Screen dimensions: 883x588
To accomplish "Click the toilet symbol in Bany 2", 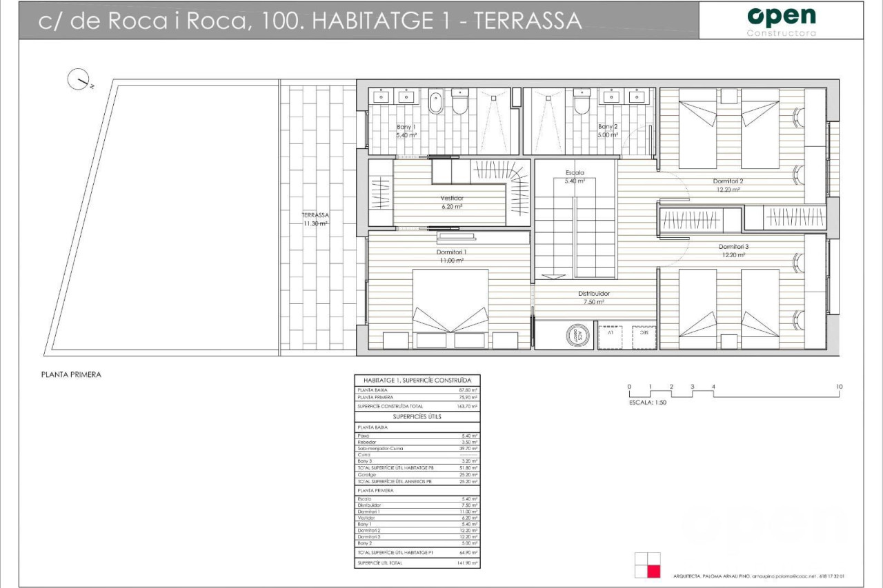I will coord(581,101).
